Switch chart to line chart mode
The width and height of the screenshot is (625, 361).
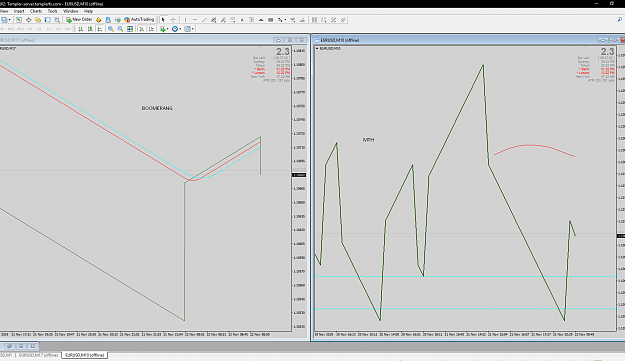(x=100, y=29)
